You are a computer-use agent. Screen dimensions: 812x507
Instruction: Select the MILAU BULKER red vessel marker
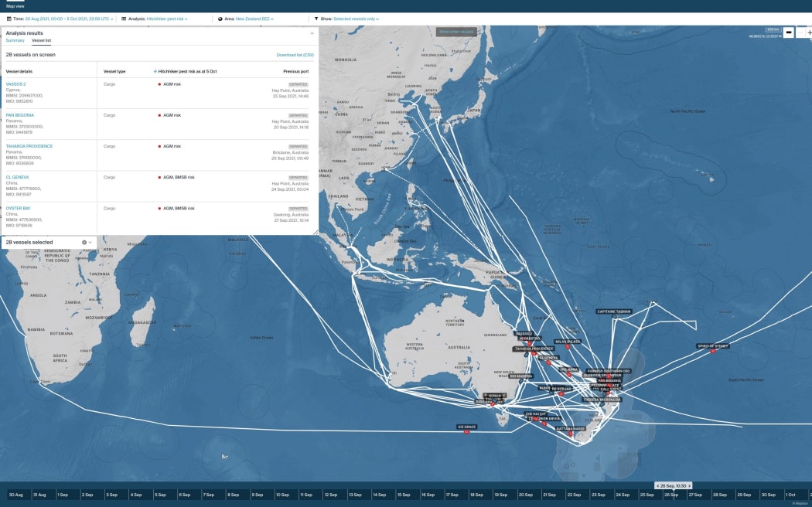click(568, 347)
